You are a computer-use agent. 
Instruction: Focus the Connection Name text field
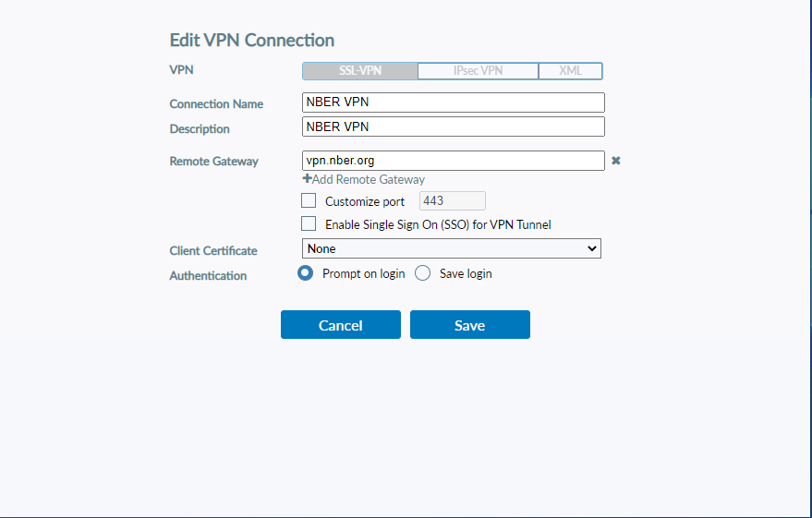(x=453, y=102)
